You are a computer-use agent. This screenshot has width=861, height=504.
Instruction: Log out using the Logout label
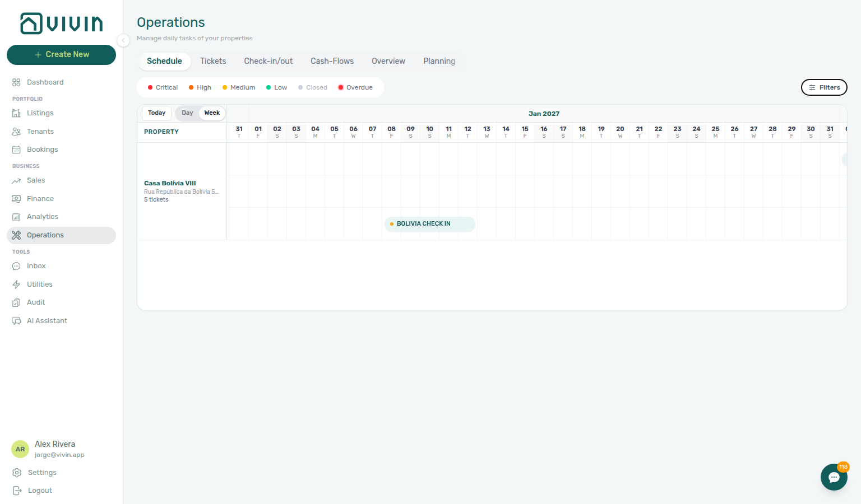tap(40, 491)
